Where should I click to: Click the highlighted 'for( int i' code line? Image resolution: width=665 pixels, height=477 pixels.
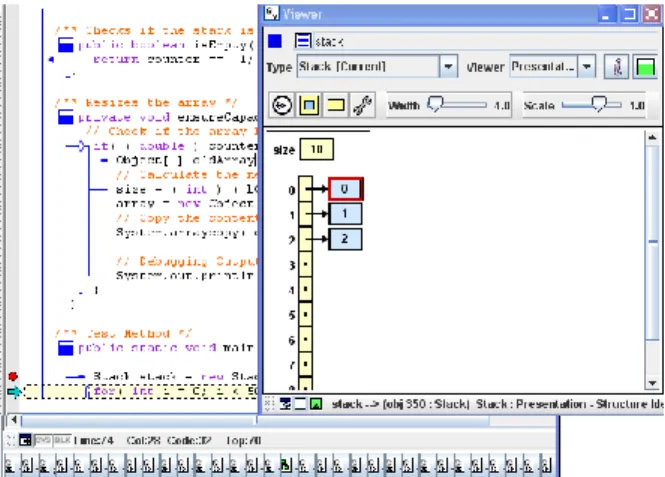tap(175, 391)
